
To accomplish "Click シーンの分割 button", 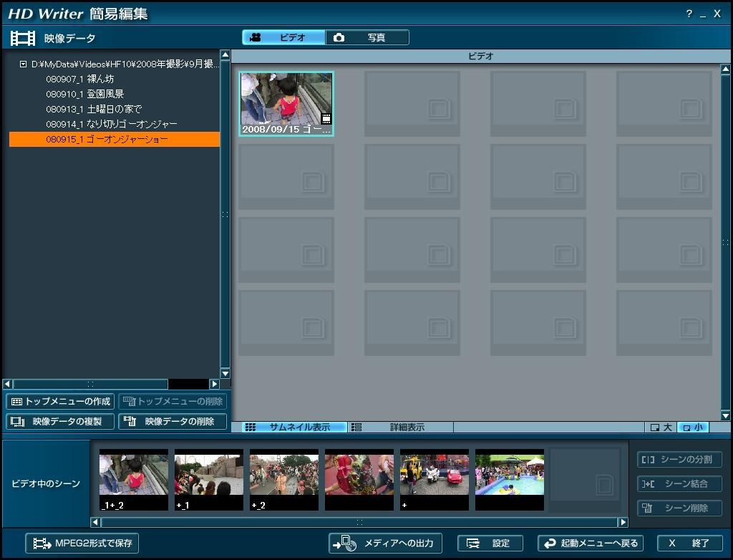I will [679, 460].
